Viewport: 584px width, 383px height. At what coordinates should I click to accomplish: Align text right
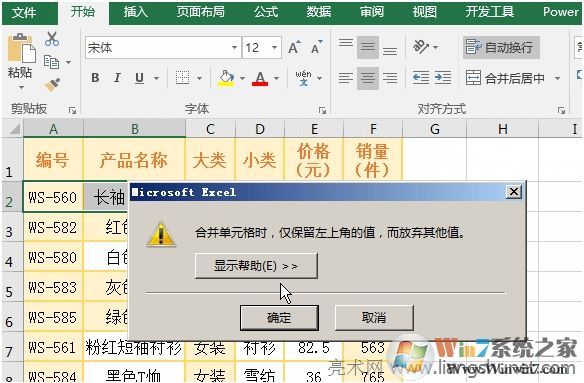coord(390,78)
